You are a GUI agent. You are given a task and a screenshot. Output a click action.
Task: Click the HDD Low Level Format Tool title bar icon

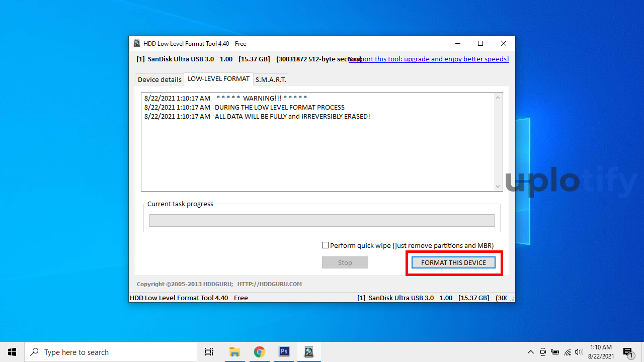[x=137, y=44]
